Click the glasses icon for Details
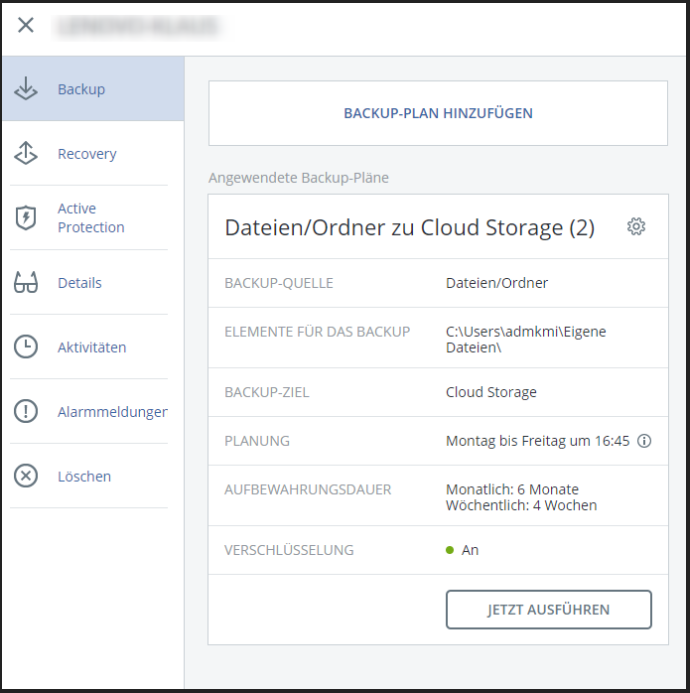Image resolution: width=690 pixels, height=693 pixels. click(26, 283)
